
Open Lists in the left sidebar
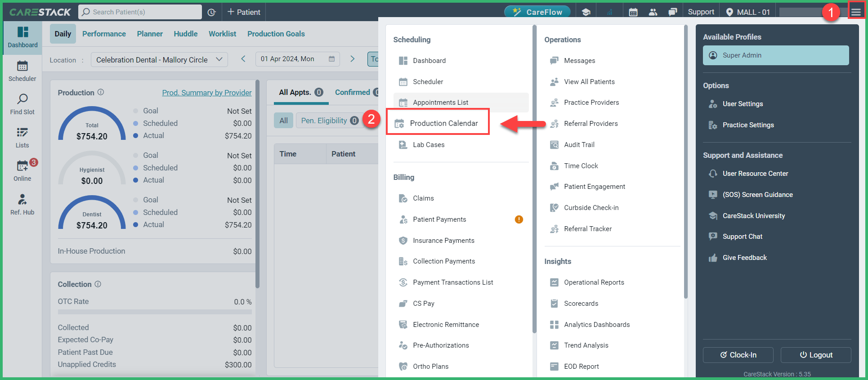click(x=22, y=138)
